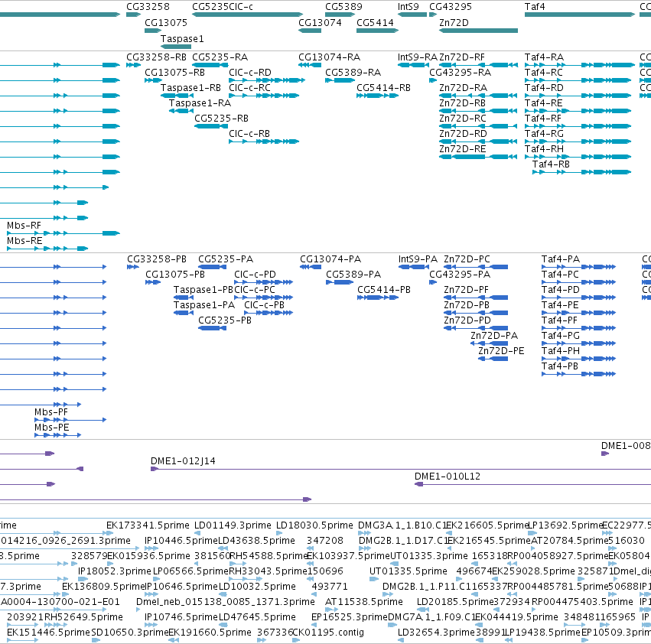This screenshot has height=644, width=651.
Task: Select the Taf4-PG protein label
Action: pos(561,336)
